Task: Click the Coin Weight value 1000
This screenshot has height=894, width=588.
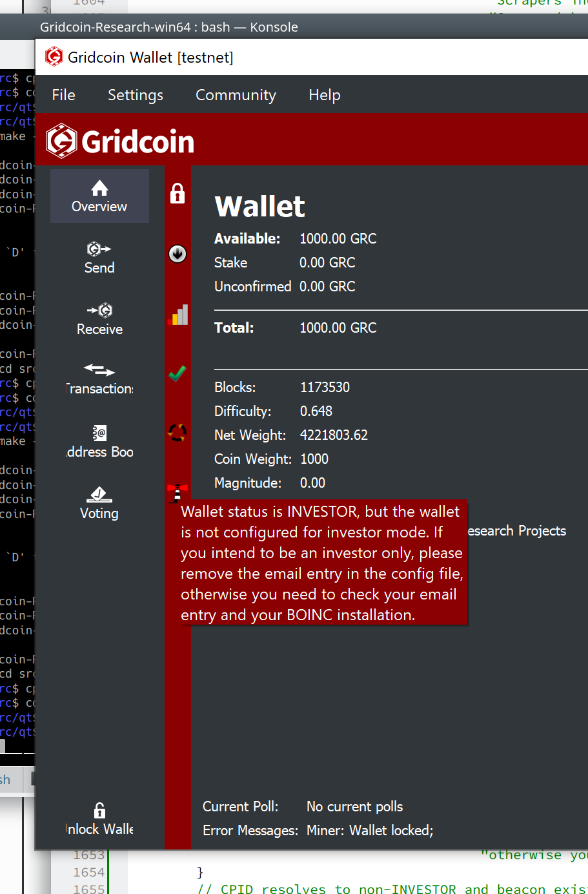Action: click(x=314, y=459)
